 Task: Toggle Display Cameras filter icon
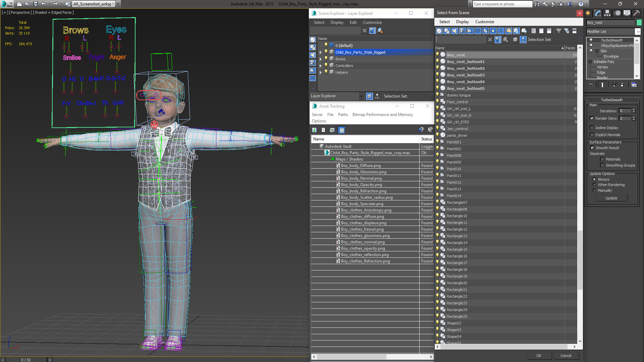point(462,31)
